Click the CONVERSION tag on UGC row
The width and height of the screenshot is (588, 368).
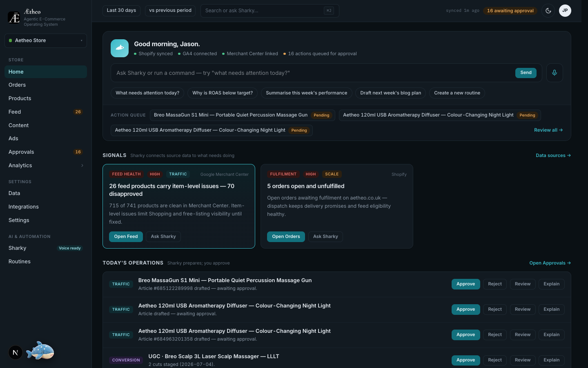pyautogui.click(x=126, y=360)
